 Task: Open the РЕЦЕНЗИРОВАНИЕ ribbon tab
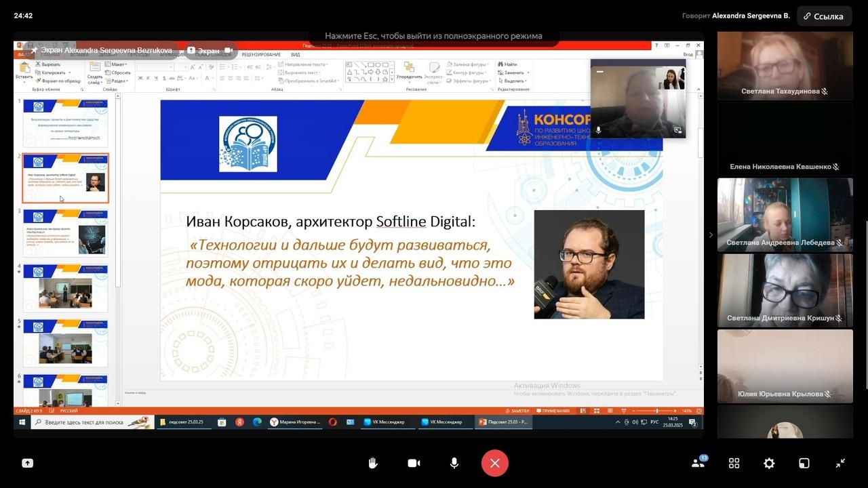(261, 54)
